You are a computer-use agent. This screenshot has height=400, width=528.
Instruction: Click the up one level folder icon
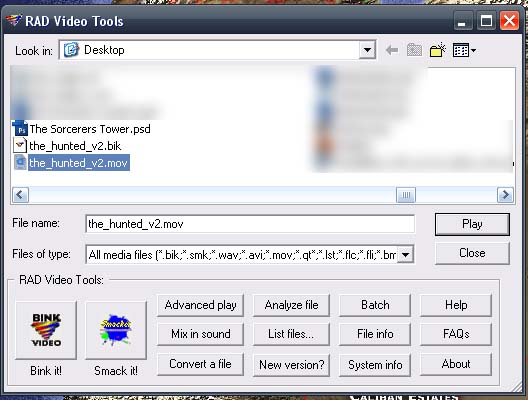click(x=414, y=51)
